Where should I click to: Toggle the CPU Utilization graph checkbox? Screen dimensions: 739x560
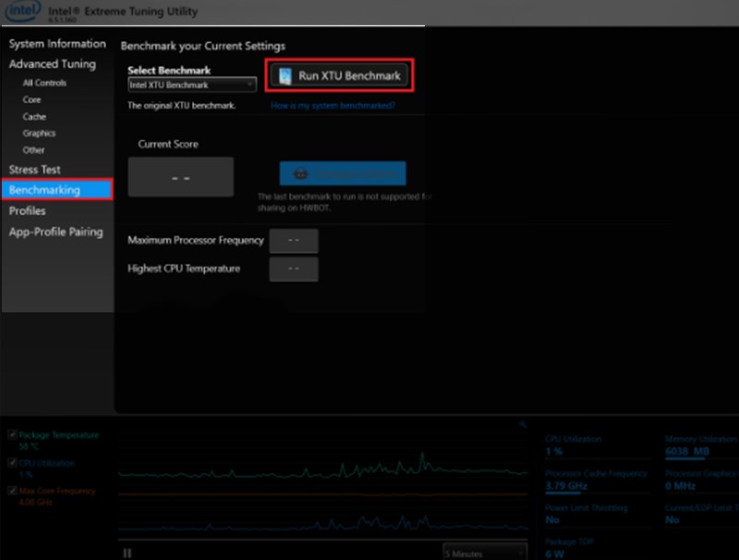(12, 462)
